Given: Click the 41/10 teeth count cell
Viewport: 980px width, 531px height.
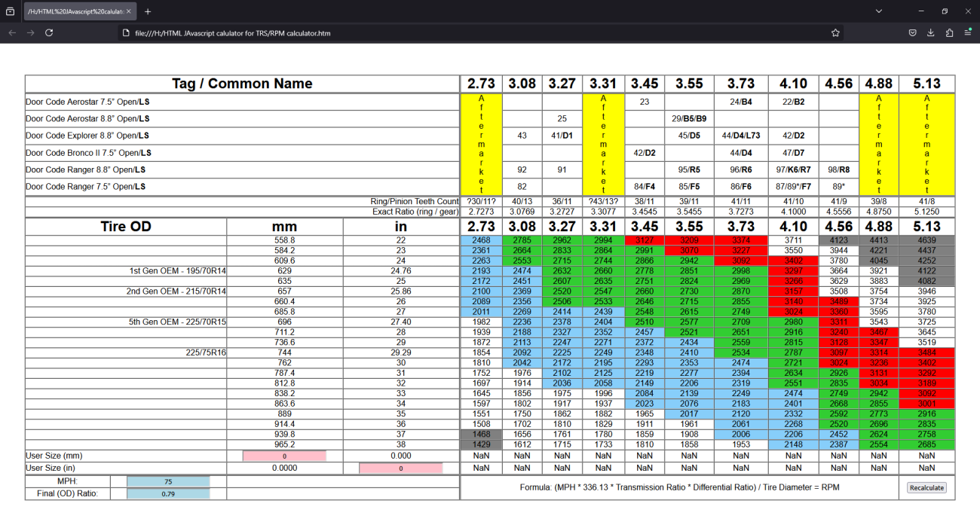Looking at the screenshot, I should [793, 202].
